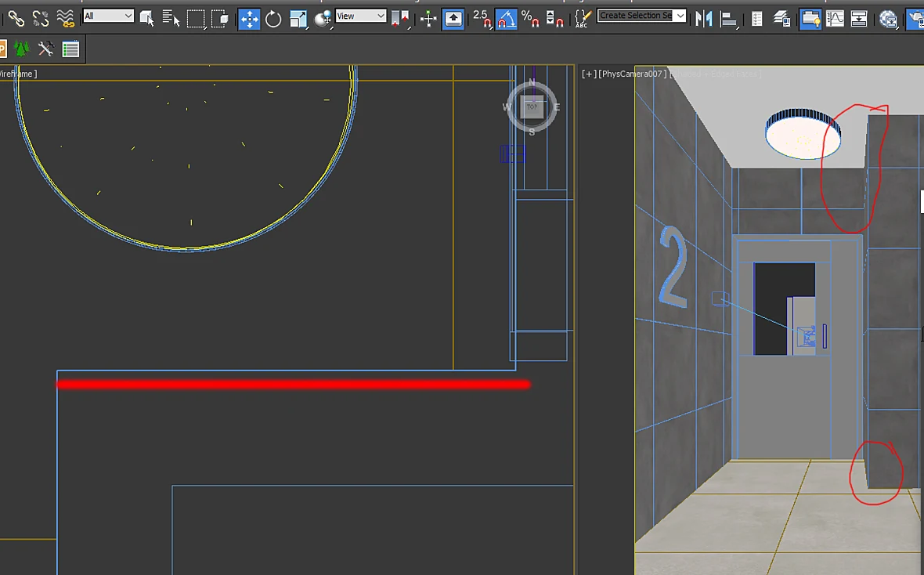Click the TOP face of the ViewCube
This screenshot has height=575, width=924.
532,107
